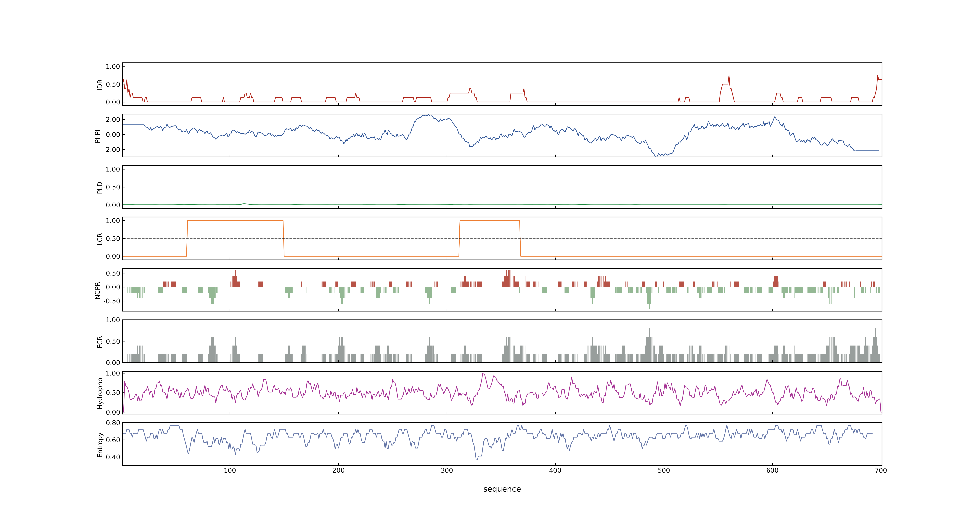Click the IDR axis label
The width and height of the screenshot is (980, 523).
click(100, 85)
